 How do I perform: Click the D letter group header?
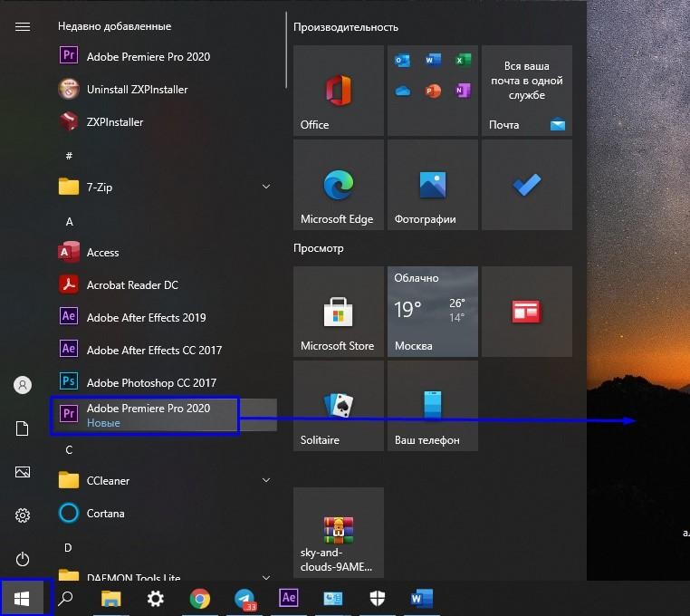pyautogui.click(x=68, y=548)
